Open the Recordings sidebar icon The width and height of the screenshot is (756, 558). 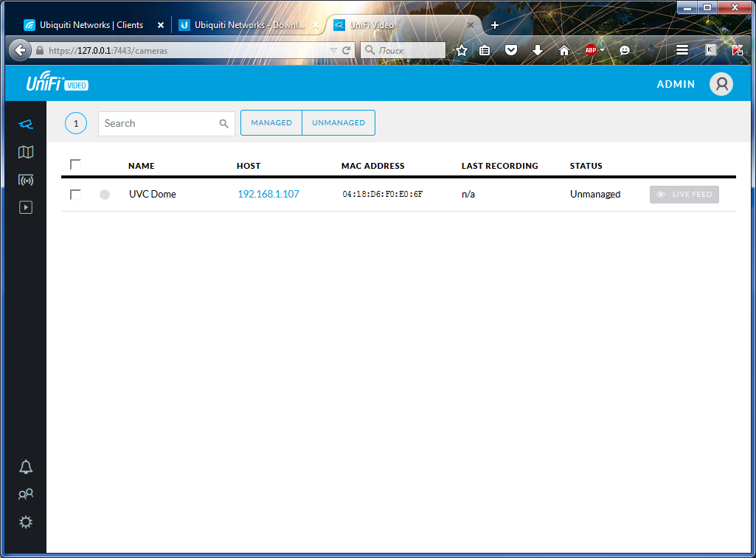[x=26, y=207]
